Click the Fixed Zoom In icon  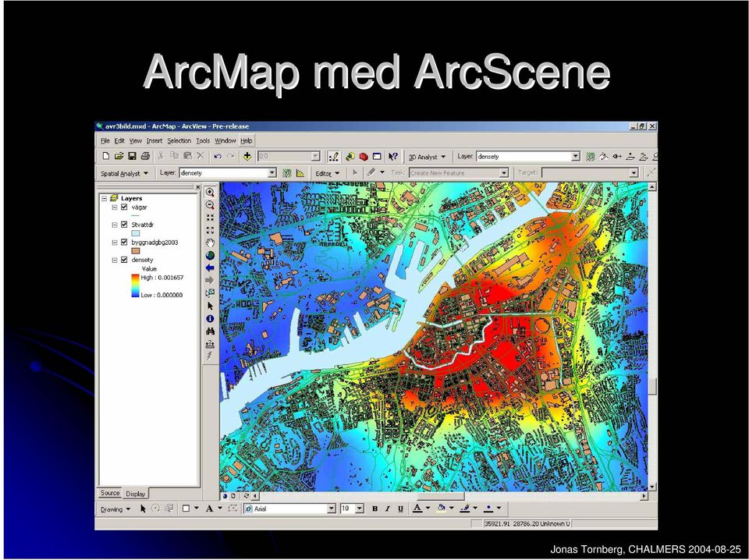click(x=210, y=218)
